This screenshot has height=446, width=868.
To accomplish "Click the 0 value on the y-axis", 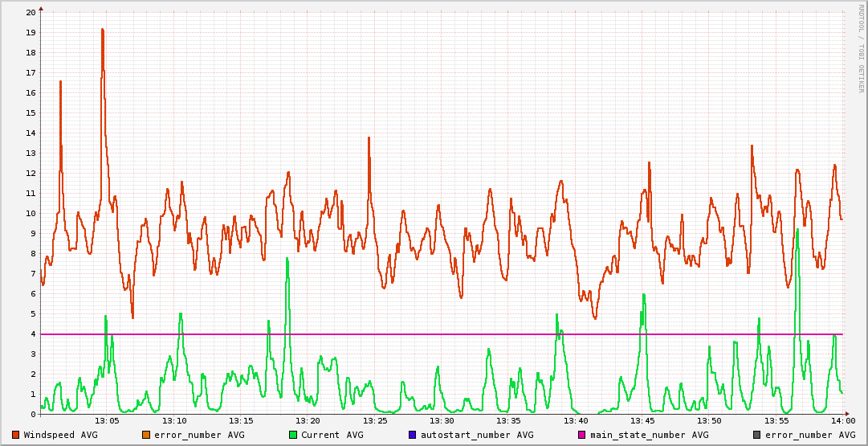I will tap(33, 414).
